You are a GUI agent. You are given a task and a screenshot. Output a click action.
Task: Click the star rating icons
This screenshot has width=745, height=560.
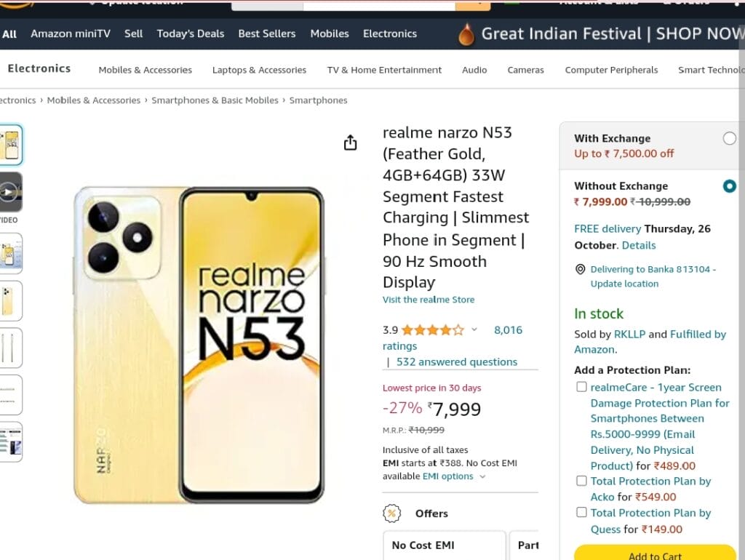coord(432,329)
